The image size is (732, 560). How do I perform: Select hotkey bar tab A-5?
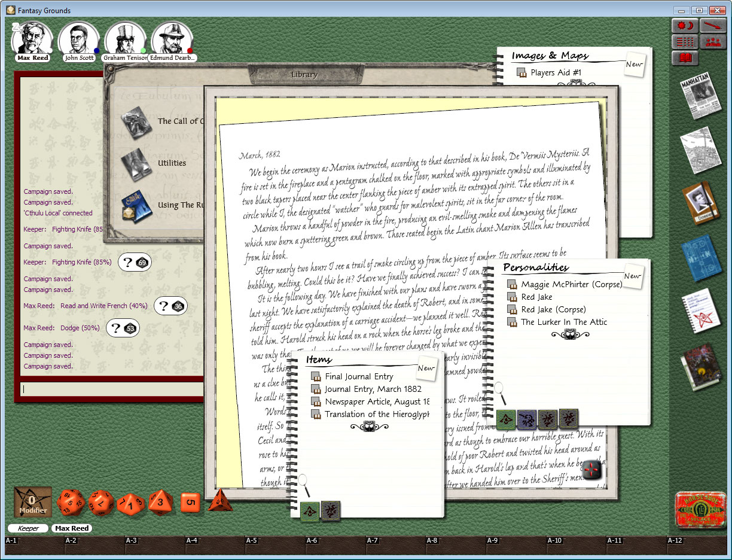(251, 540)
